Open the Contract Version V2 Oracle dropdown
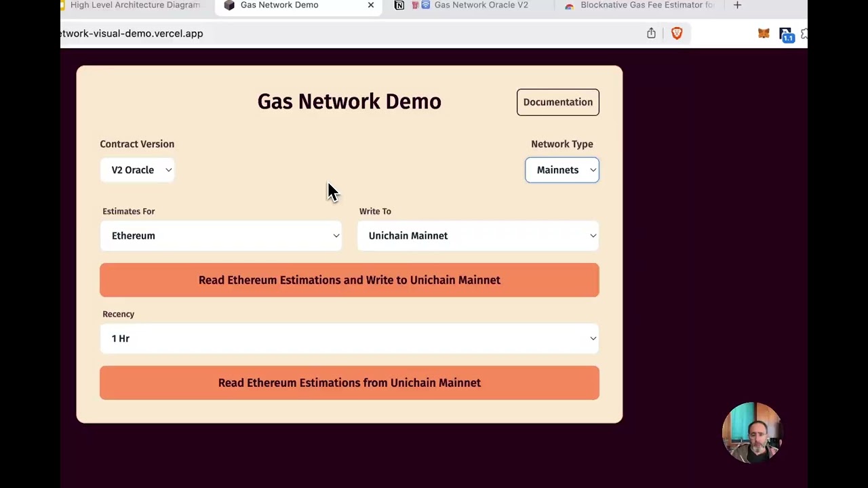This screenshot has height=488, width=868. click(x=138, y=170)
